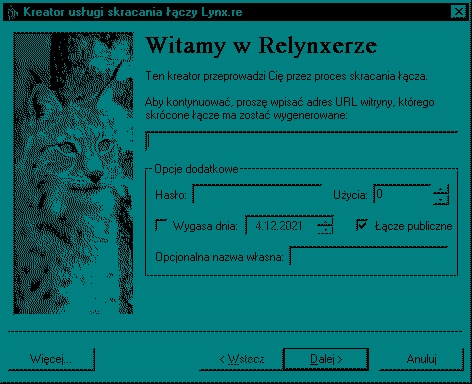
Task: Increment the expiry date with up arrow
Action: (x=325, y=221)
